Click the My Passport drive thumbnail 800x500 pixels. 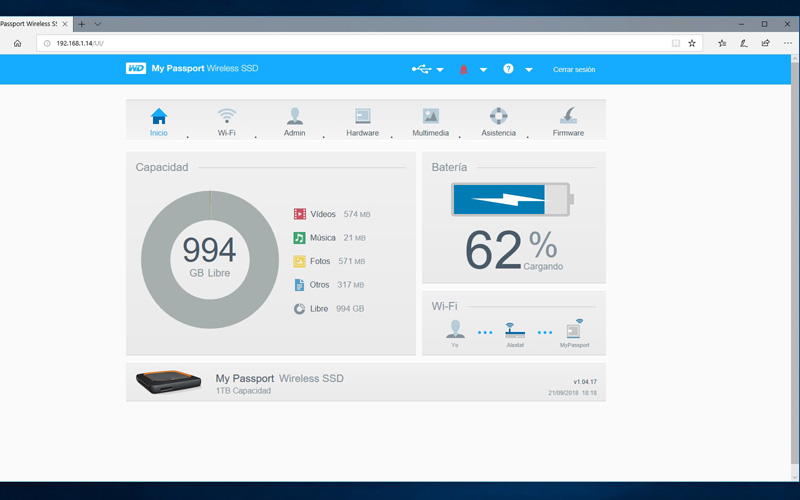coord(168,382)
